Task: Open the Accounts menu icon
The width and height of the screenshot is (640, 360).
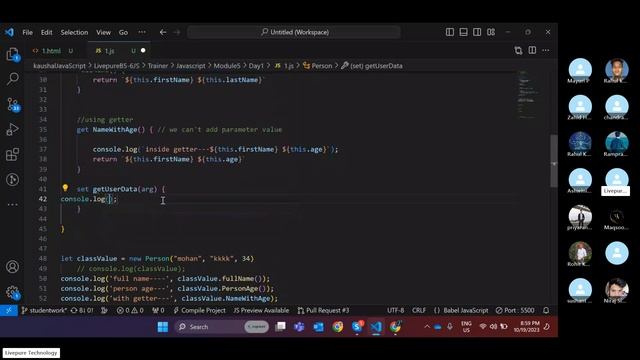Action: (x=12, y=267)
